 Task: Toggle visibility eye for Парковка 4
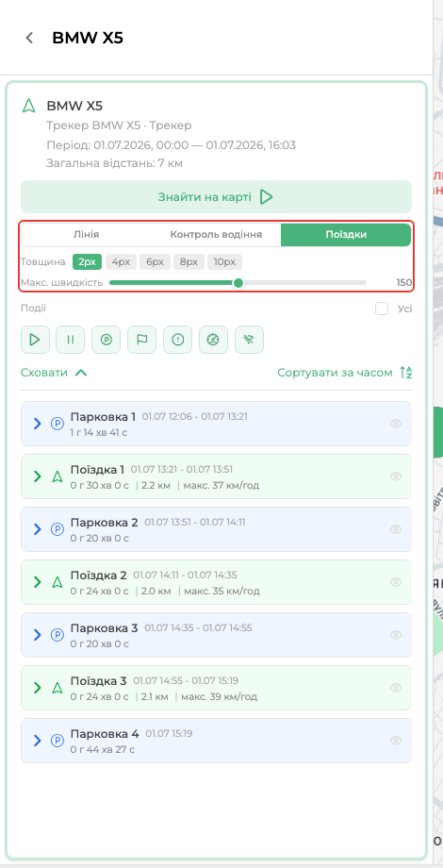tap(396, 741)
